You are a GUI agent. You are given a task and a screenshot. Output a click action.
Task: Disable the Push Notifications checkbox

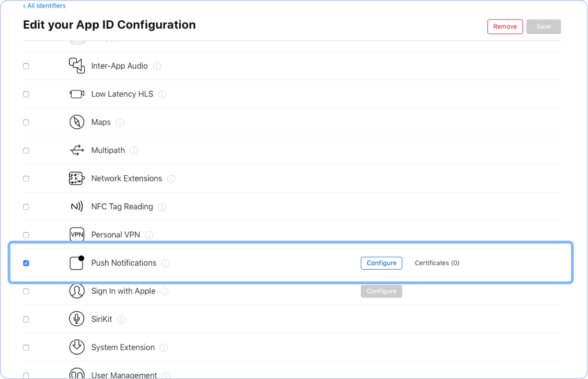coord(26,263)
